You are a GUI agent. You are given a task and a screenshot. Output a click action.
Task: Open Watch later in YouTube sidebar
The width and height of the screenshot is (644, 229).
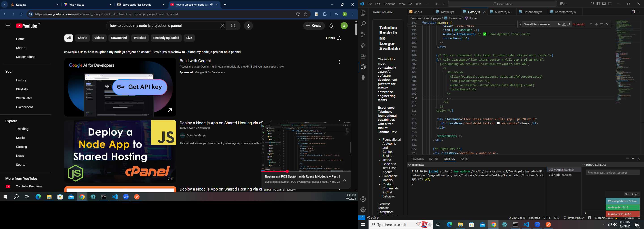[24, 98]
